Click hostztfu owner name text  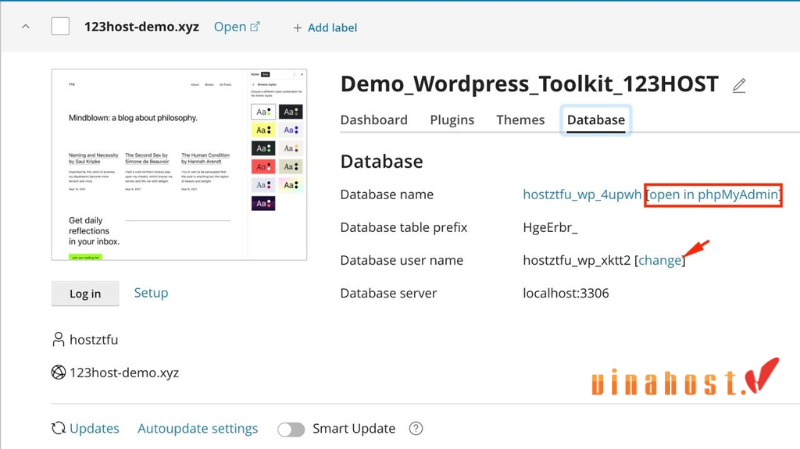pyautogui.click(x=94, y=340)
